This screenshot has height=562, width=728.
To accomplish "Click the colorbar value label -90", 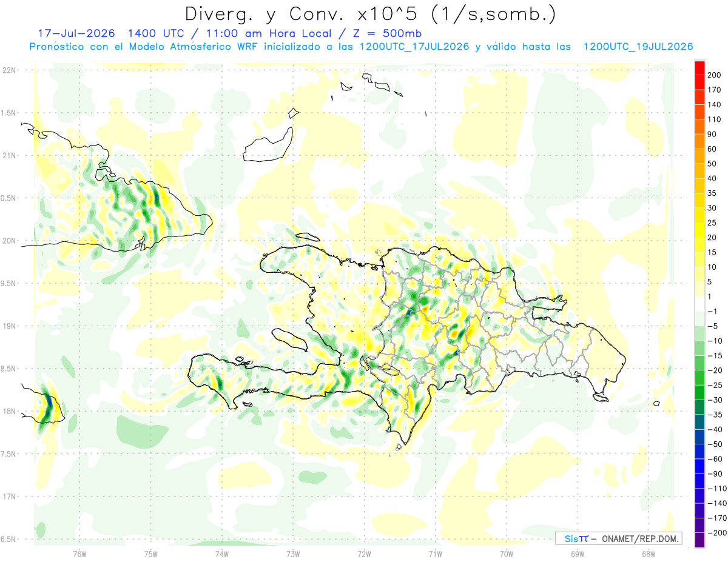I will click(715, 473).
